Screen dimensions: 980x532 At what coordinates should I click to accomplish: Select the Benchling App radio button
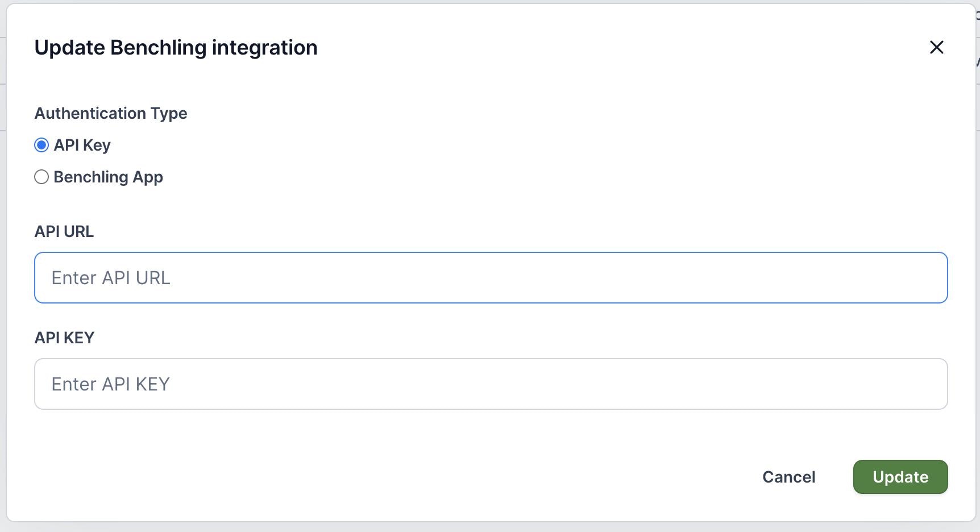tap(41, 177)
